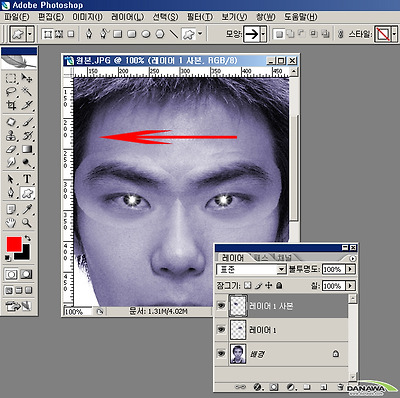Select the Crop tool
The height and width of the screenshot is (398, 400).
11,105
